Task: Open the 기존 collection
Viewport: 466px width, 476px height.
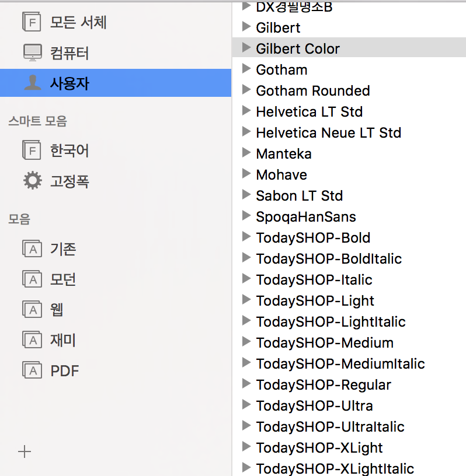Action: (63, 249)
